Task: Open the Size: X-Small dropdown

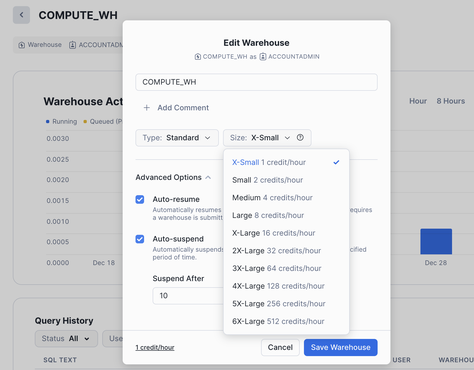Action: [267, 138]
